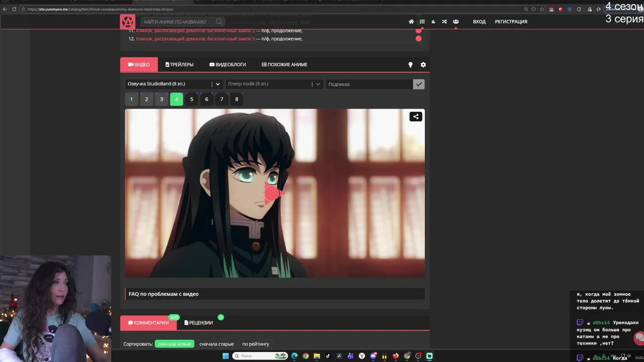Expand FAQ по проблемам с видео

pyautogui.click(x=275, y=294)
